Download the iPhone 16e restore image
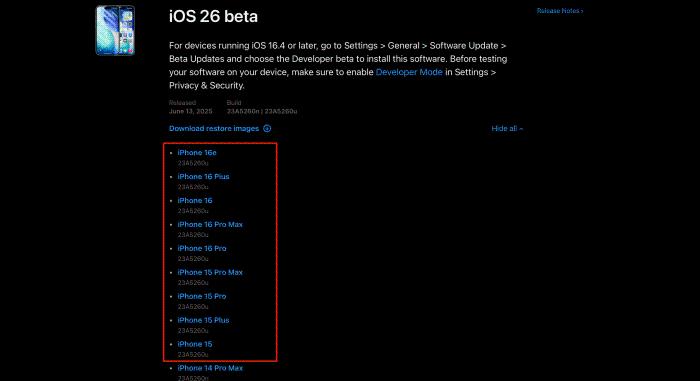Screen dimensions: 700x381 [x=197, y=153]
